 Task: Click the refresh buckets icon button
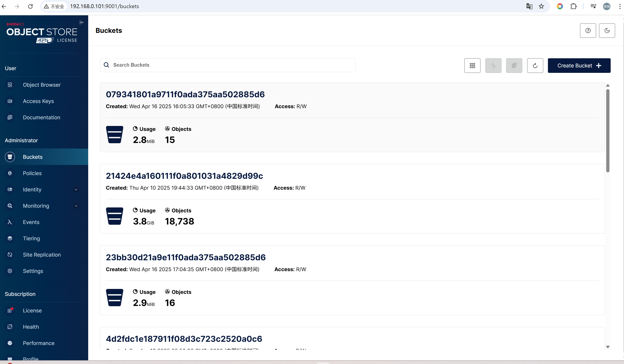click(535, 65)
